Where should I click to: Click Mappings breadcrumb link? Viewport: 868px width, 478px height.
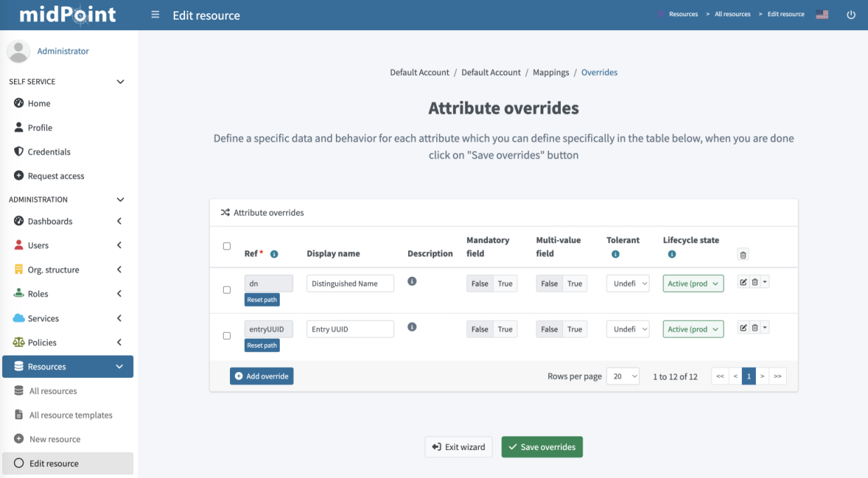click(550, 72)
